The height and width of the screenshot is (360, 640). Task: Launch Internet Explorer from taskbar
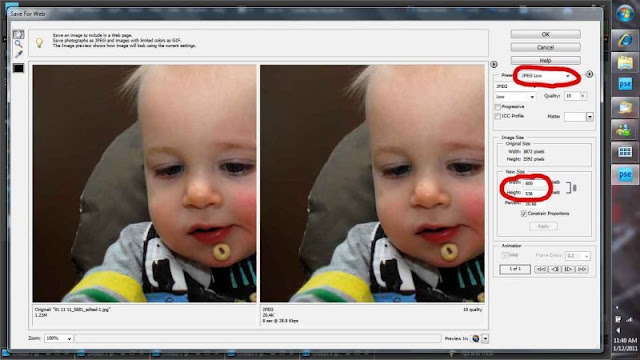[x=625, y=40]
